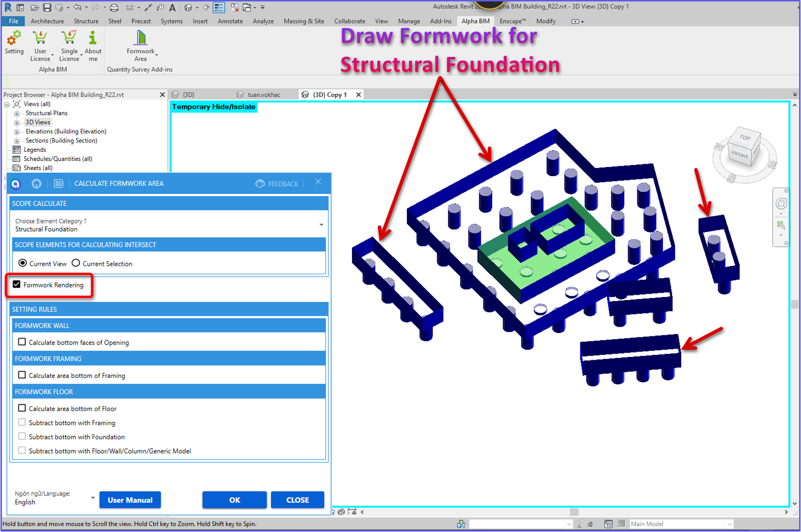Open the About me info tool

coord(93,46)
